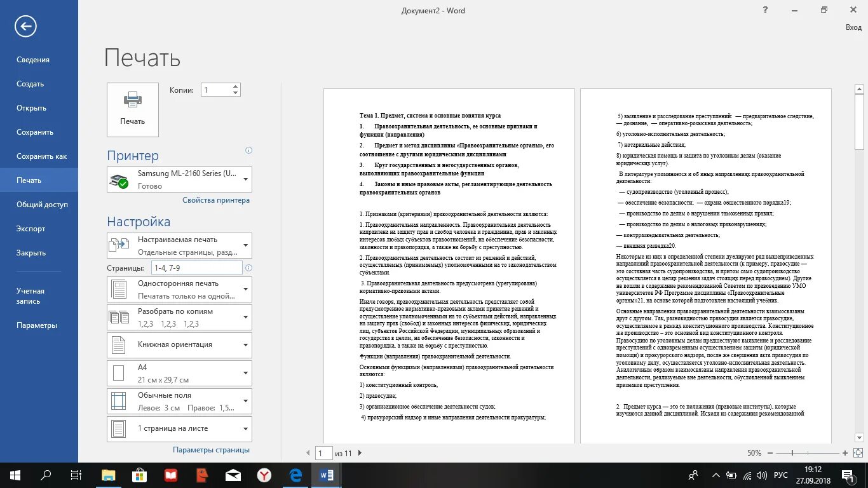Open Microsoft Store from taskbar
The height and width of the screenshot is (488, 868).
coord(140,475)
